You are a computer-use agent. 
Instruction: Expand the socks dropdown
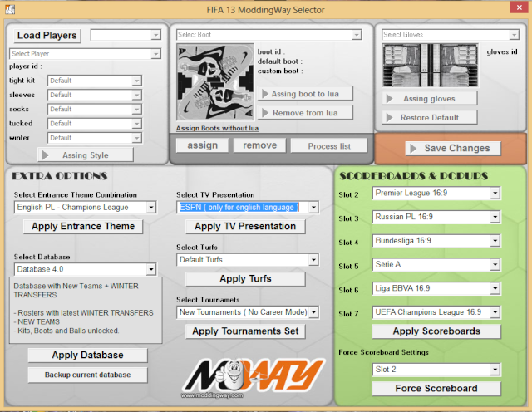tap(95, 109)
